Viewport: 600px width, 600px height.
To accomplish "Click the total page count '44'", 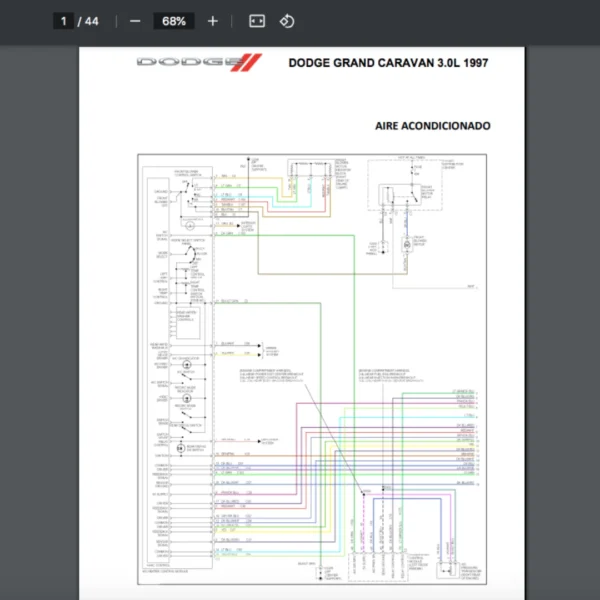I will (x=92, y=21).
